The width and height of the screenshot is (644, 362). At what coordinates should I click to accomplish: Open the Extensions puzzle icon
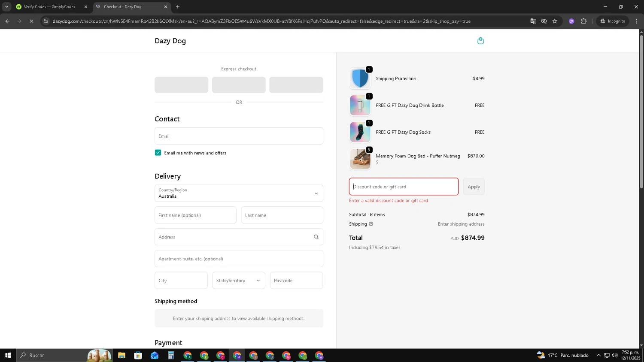583,21
